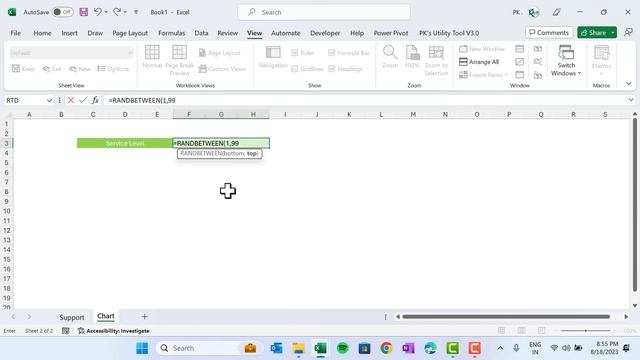This screenshot has width=640, height=360.
Task: Click Page Layout view button in ribbon
Action: pyautogui.click(x=220, y=53)
